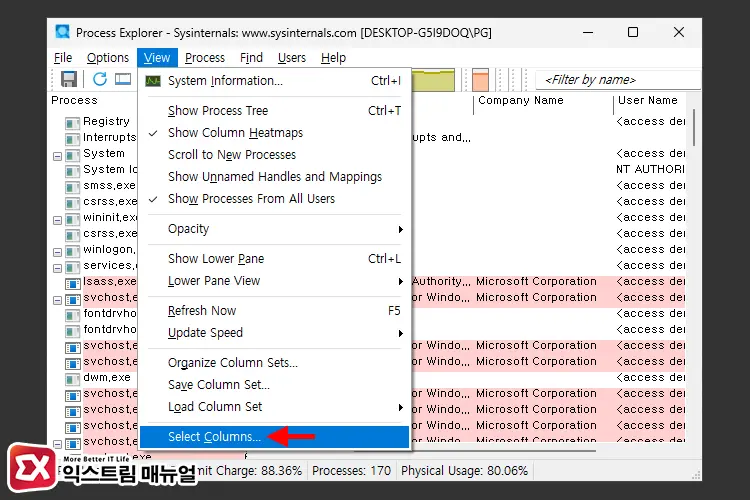Open the Users menu
Screen dimensions: 750x500
click(x=291, y=58)
